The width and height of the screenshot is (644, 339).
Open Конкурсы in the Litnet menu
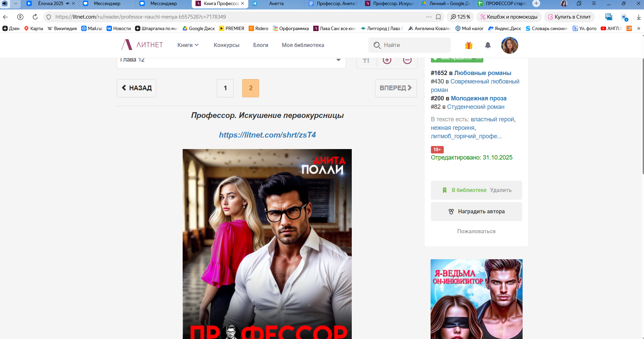[227, 45]
